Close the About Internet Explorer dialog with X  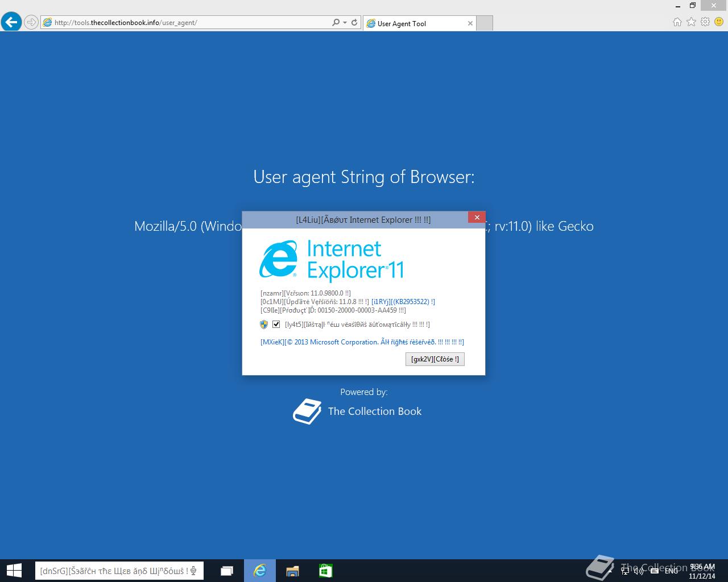point(477,217)
